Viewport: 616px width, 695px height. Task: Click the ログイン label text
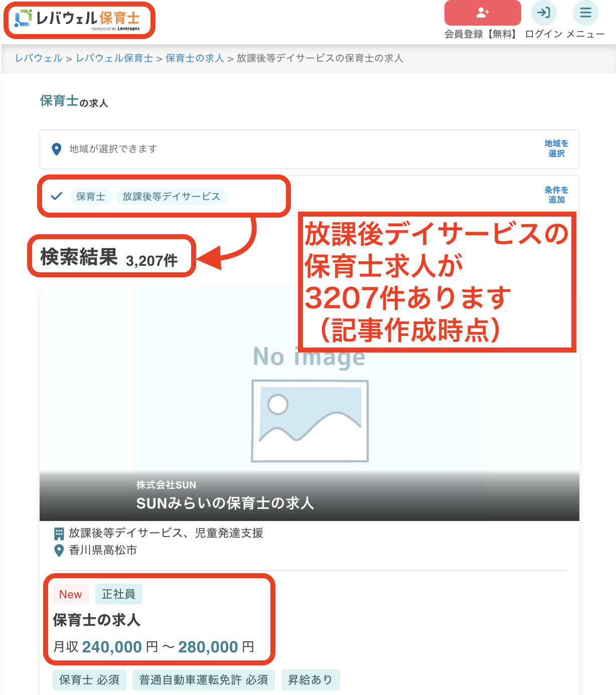pos(544,34)
